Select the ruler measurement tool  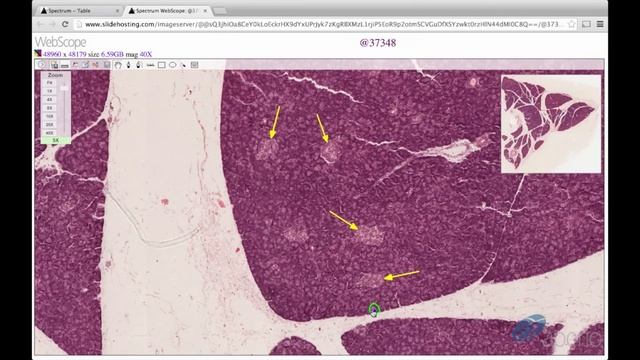point(150,65)
